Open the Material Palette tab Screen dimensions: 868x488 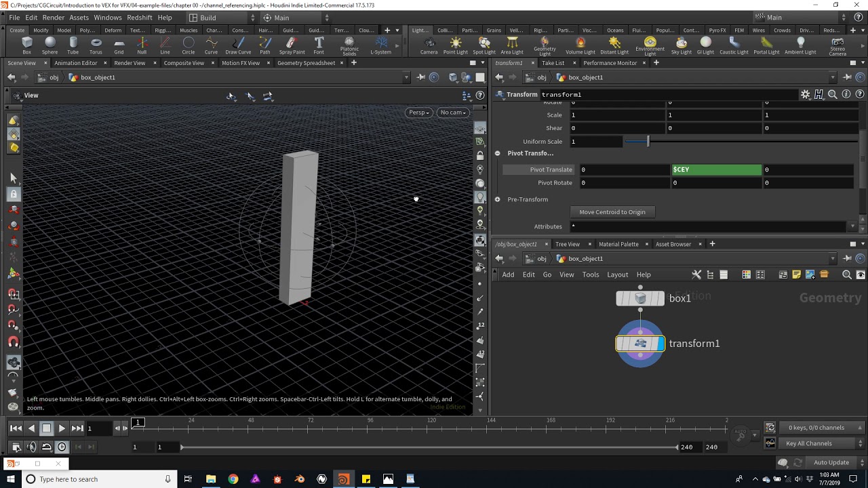618,244
